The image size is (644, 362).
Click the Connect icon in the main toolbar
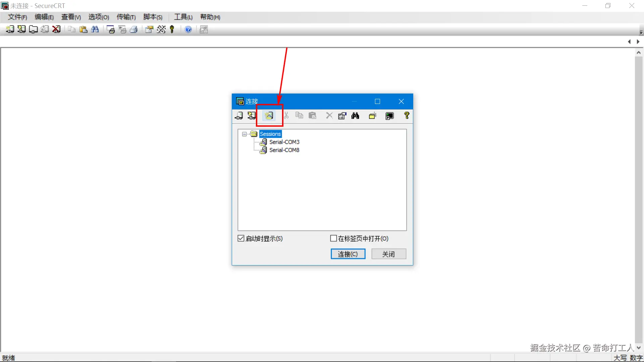(10, 29)
